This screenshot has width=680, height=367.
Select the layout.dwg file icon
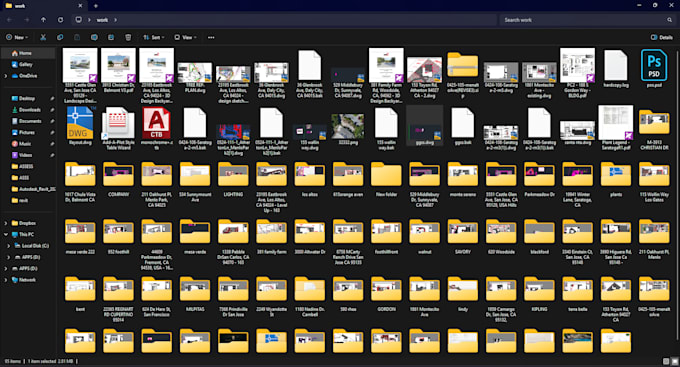80,123
